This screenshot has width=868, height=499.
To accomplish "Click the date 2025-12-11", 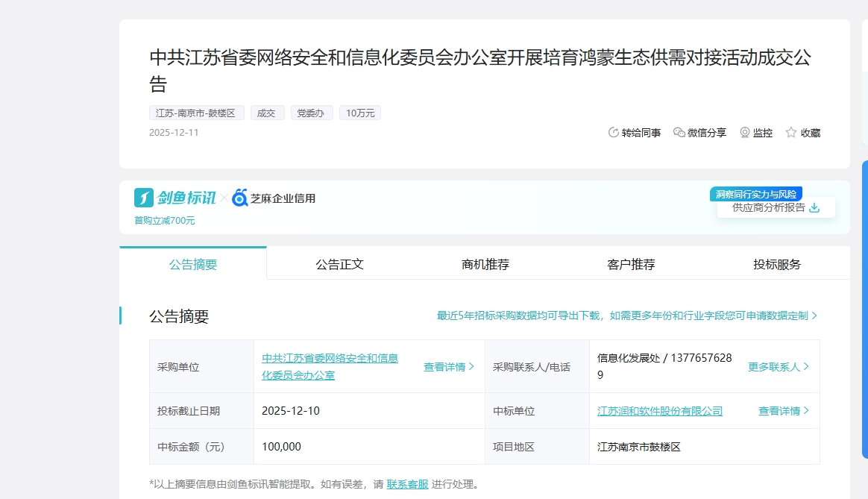I will (x=174, y=132).
